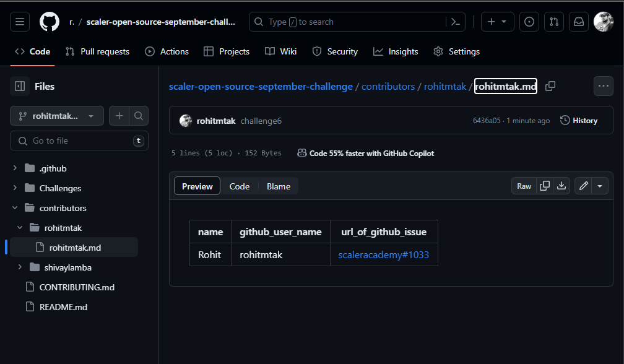Click the GitHub logo to go home
The height and width of the screenshot is (364, 624).
click(49, 21)
